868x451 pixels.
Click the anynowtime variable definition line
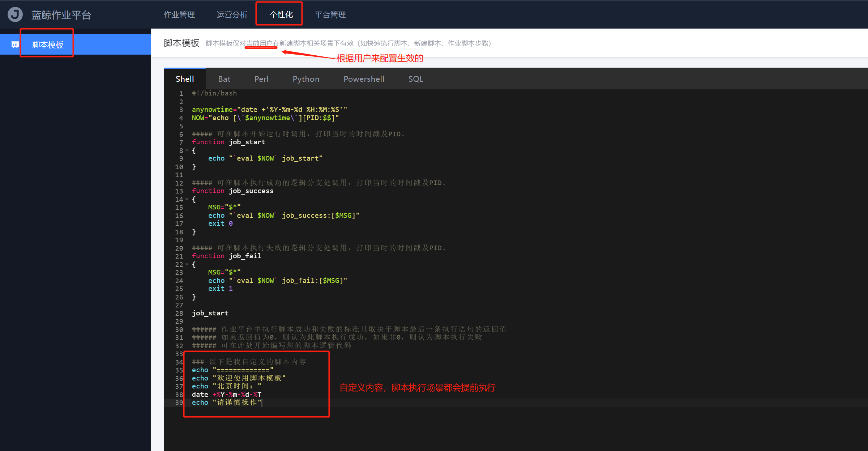click(269, 110)
